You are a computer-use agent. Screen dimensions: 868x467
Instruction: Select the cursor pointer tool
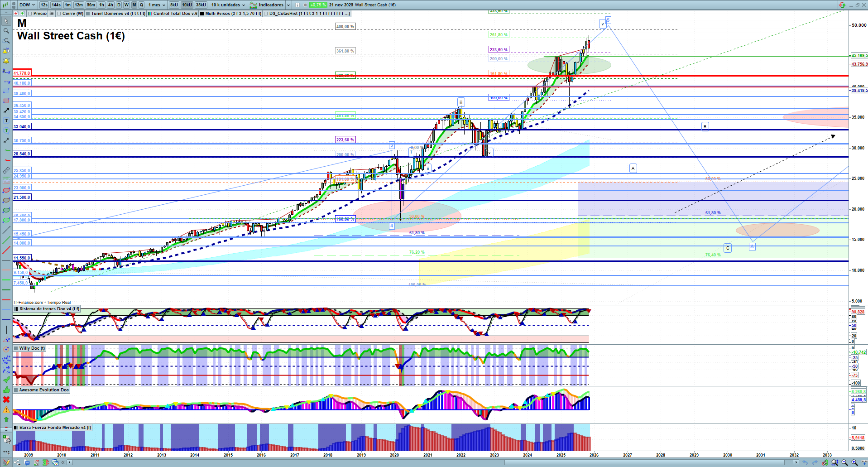[x=6, y=21]
